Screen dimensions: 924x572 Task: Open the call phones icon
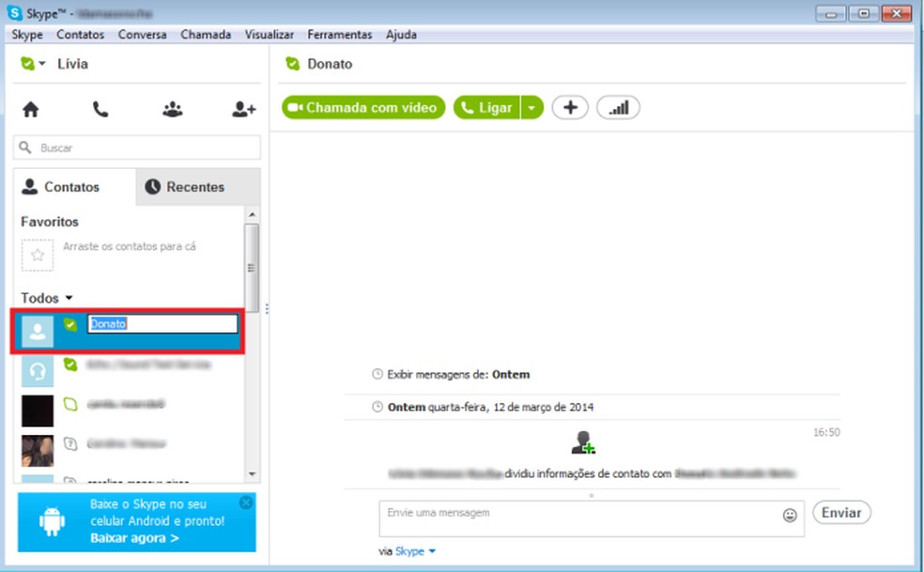pyautogui.click(x=100, y=108)
